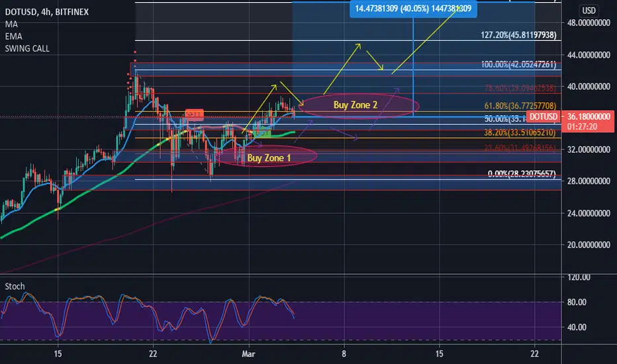The width and height of the screenshot is (617, 364).
Task: Click the 01:27:20 candle countdown timer
Action: tap(582, 126)
